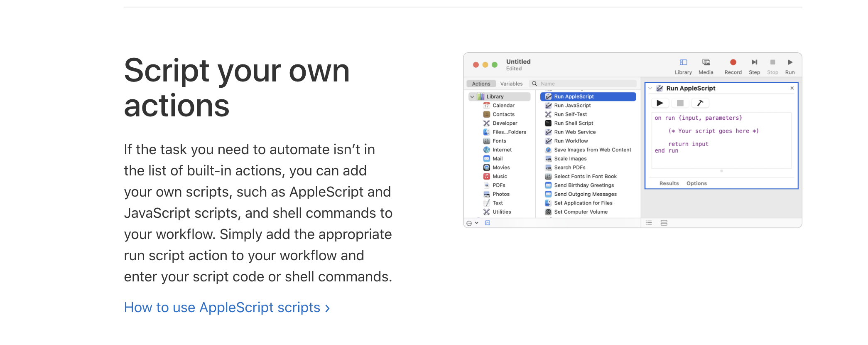Switch to the Variables tab
Image resolution: width=868 pixels, height=345 pixels.
tap(511, 84)
